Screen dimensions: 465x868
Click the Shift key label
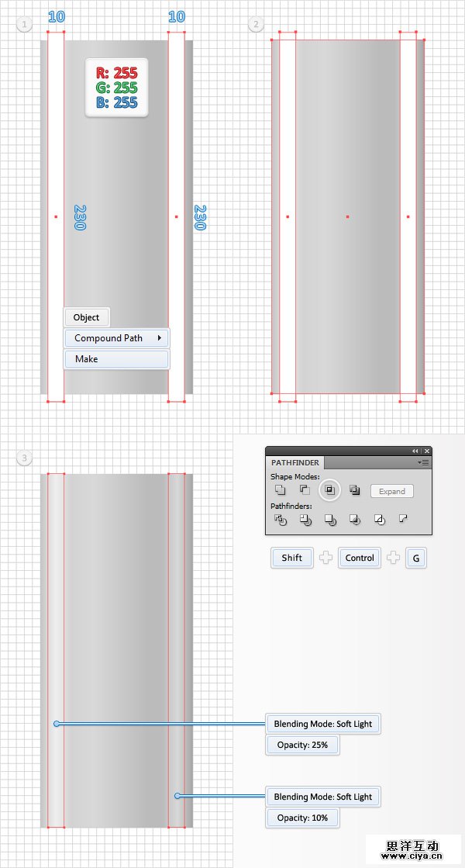(x=292, y=558)
